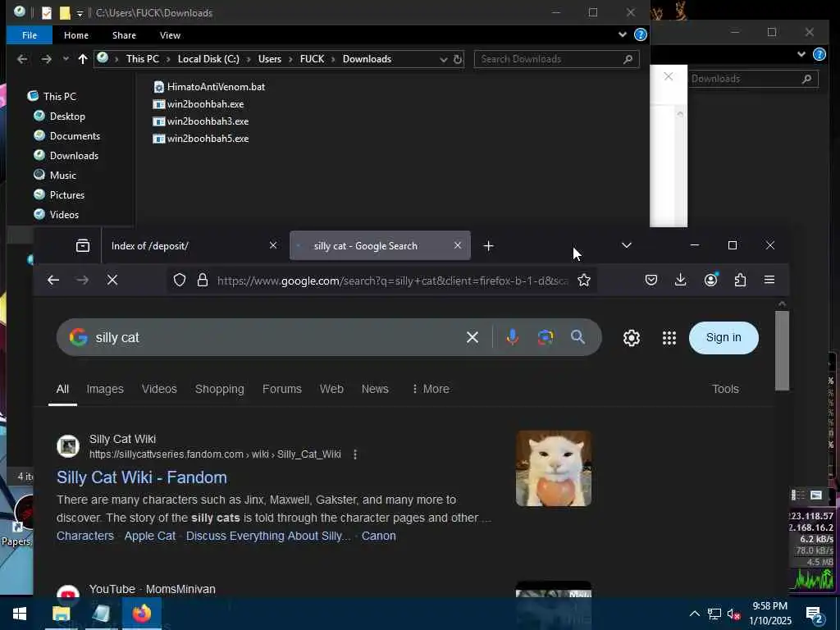
Task: Select Google Images results tab
Action: [x=105, y=389]
